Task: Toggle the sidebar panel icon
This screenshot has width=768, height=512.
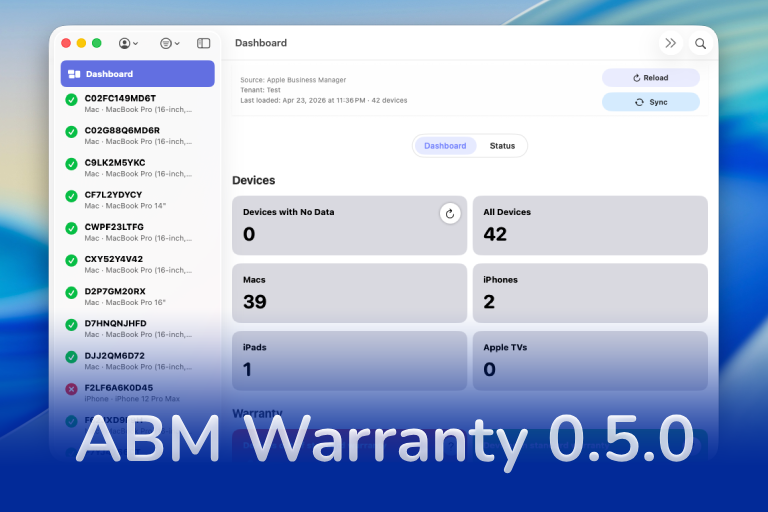Action: (x=204, y=44)
